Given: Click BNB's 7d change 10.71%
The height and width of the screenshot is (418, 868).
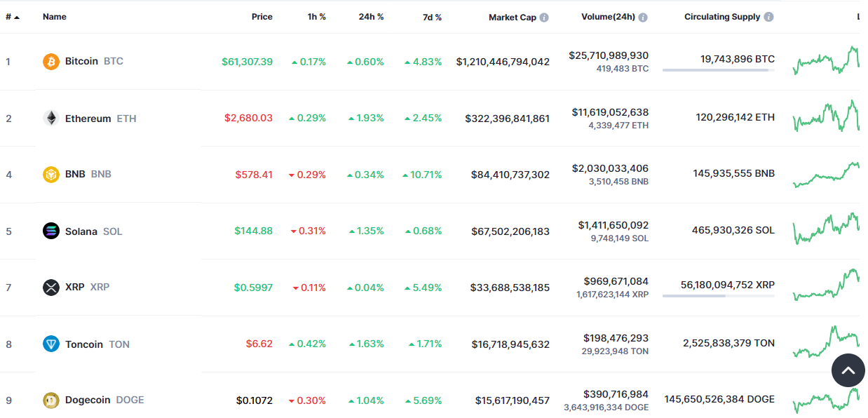Looking at the screenshot, I should [422, 175].
